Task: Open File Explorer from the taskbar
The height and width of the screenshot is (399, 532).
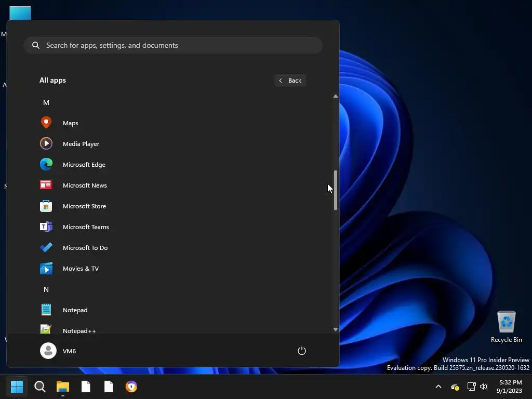Action: [63, 387]
